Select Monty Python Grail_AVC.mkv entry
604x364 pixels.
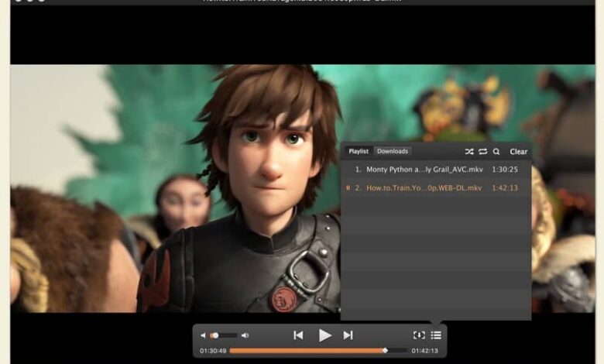(x=436, y=170)
